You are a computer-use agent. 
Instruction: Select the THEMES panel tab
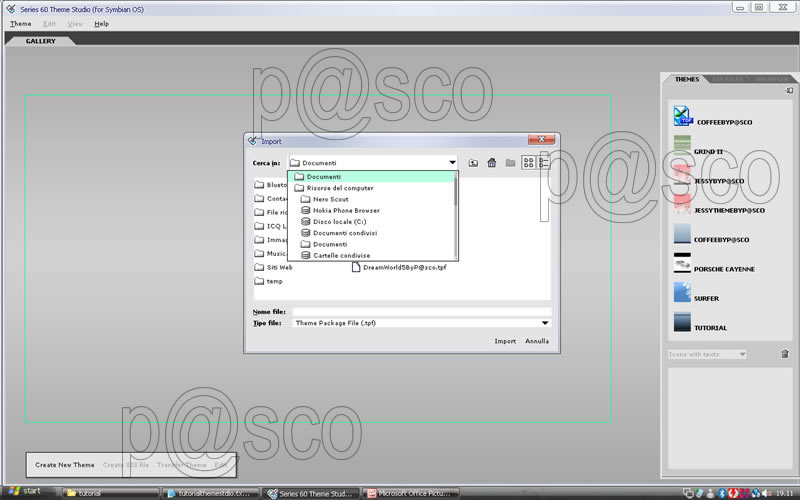tap(687, 79)
